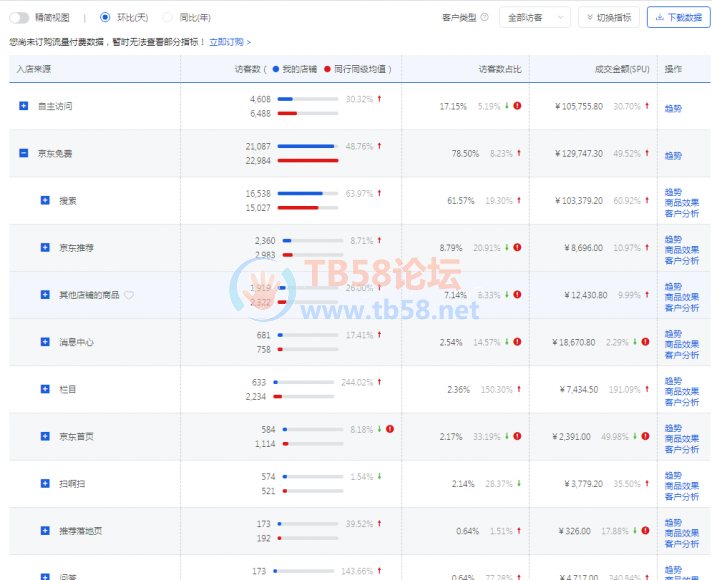Click red alert icon in 京东首页 visitor count

click(x=390, y=429)
